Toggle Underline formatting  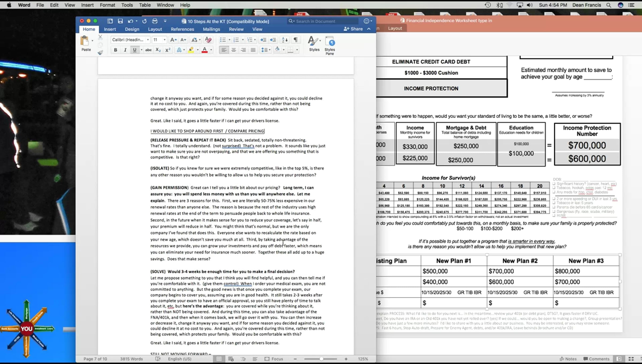click(x=135, y=50)
